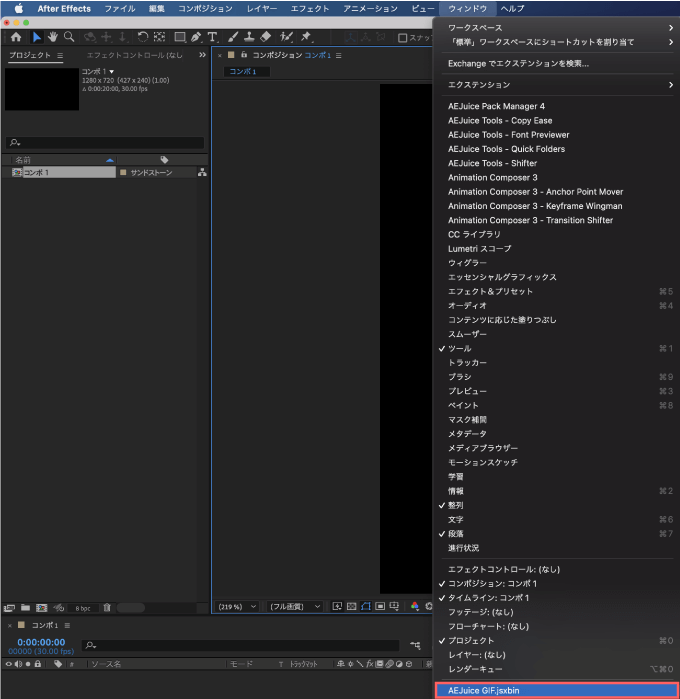Select the Rotation tool

142,37
